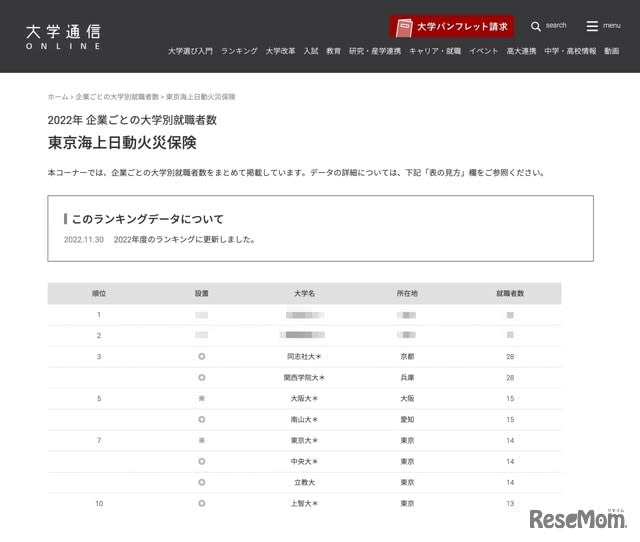Click the circle mark in 南山大 row
640x542 pixels.
[x=202, y=420]
